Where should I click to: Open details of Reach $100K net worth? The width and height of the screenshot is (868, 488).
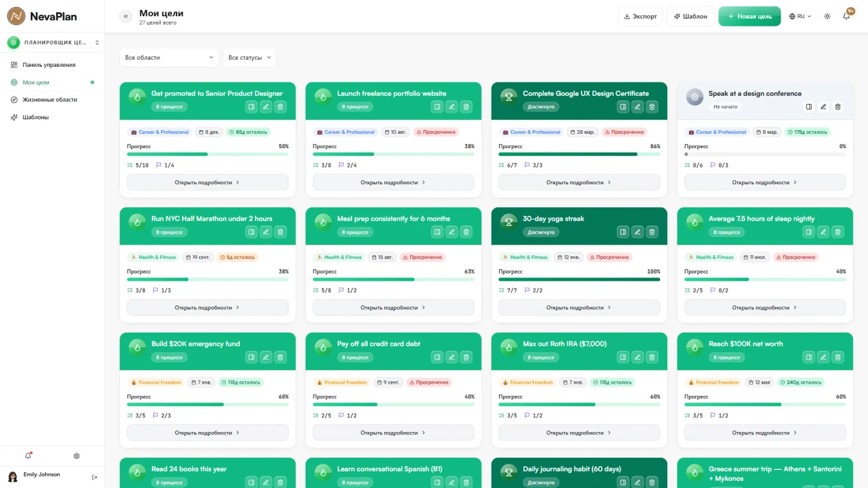click(x=765, y=433)
